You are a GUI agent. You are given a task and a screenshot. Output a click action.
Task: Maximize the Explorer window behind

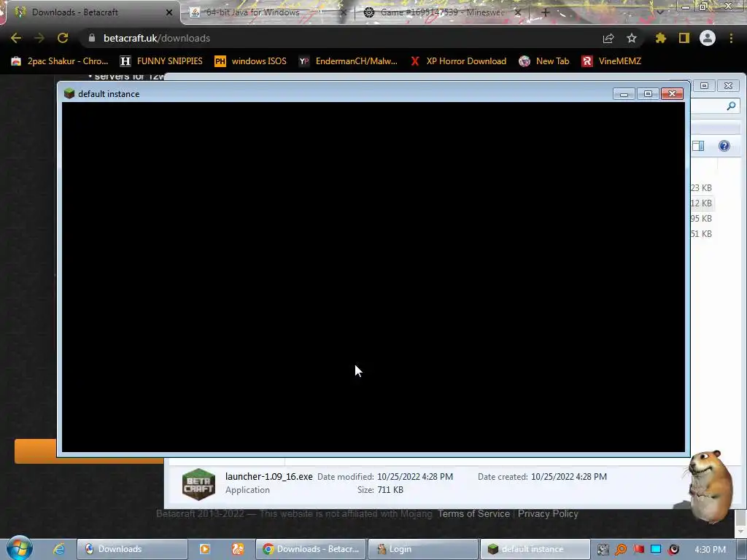pos(704,86)
